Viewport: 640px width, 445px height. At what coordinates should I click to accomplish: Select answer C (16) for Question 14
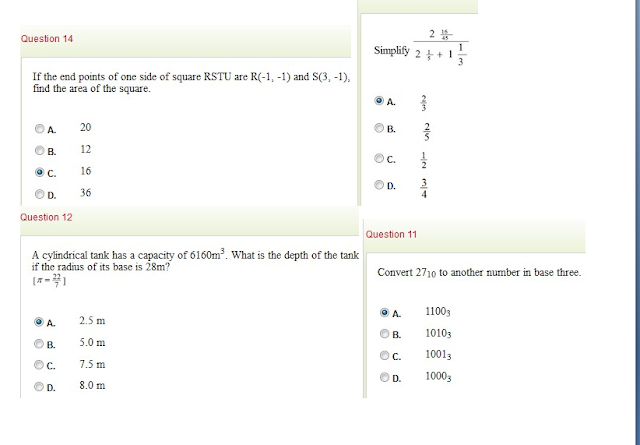tap(40, 172)
